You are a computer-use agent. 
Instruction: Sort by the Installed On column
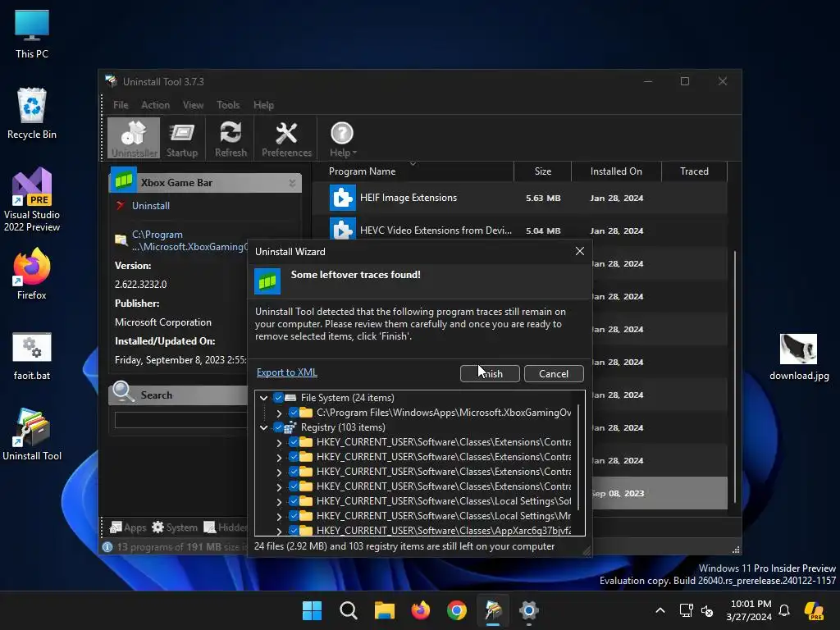616,171
